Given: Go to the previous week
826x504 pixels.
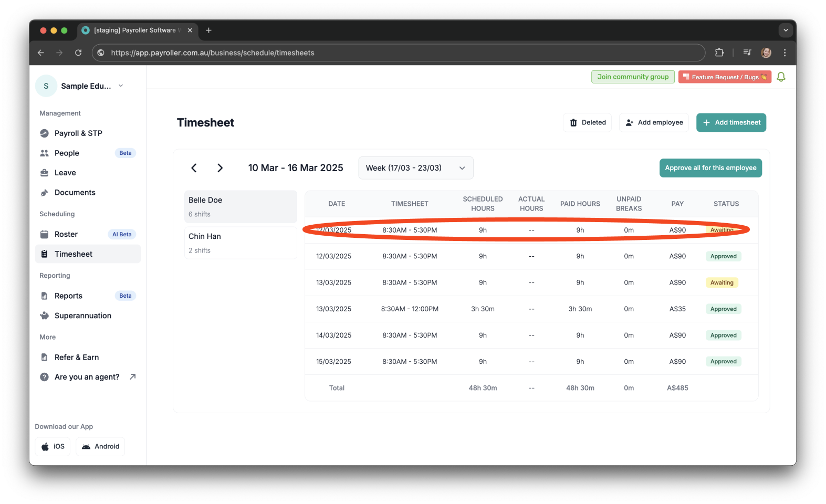Looking at the screenshot, I should (x=194, y=168).
